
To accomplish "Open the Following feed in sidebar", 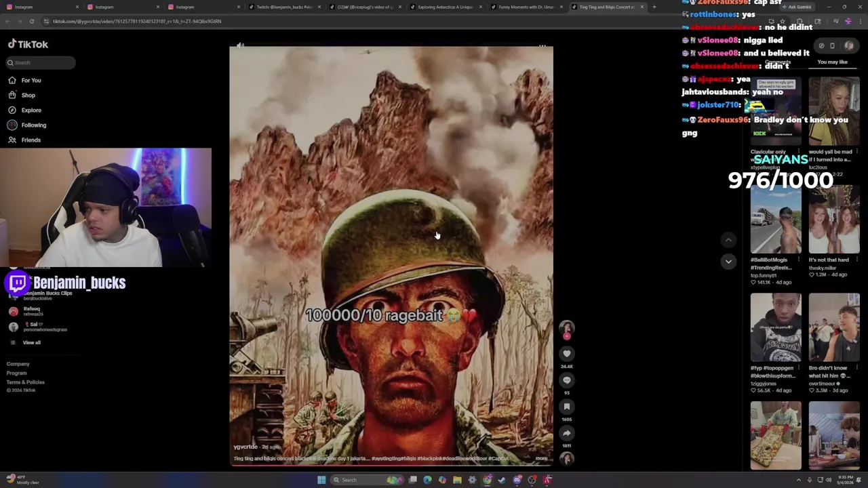I will 27,125.
